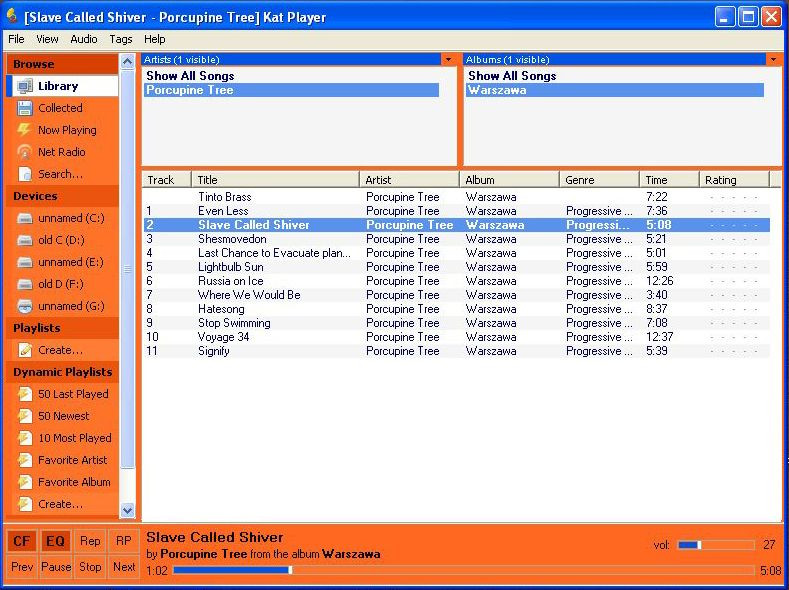
Task: Click the Create dynamic playlist icon
Action: [x=25, y=504]
